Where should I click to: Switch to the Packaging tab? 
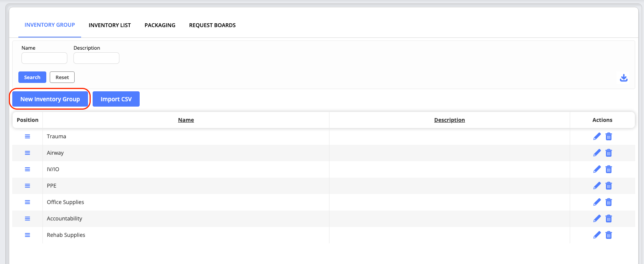[x=160, y=25]
